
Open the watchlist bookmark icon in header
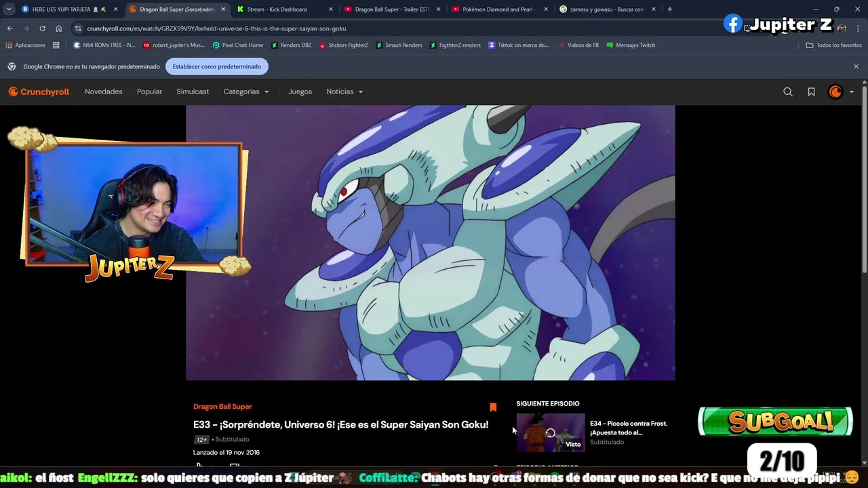pos(811,91)
